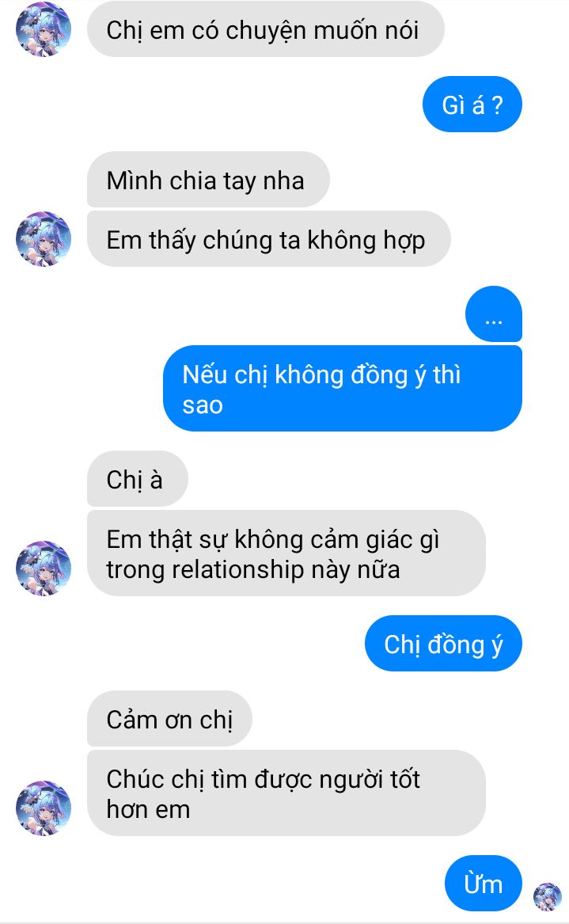569x924 pixels.
Task: Select the 'Chị à' message bubble
Action: click(x=137, y=478)
